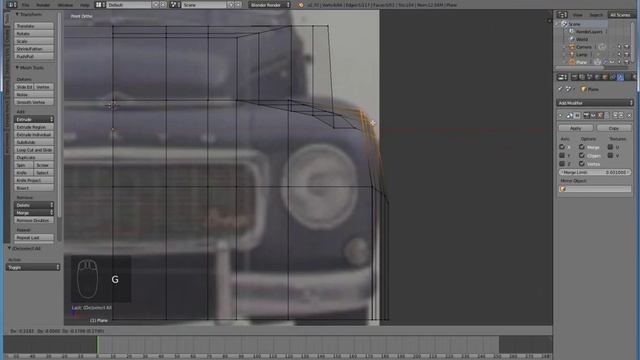Click the Plane object icon in breadcrumb
This screenshot has width=640, height=360.
(x=583, y=89)
